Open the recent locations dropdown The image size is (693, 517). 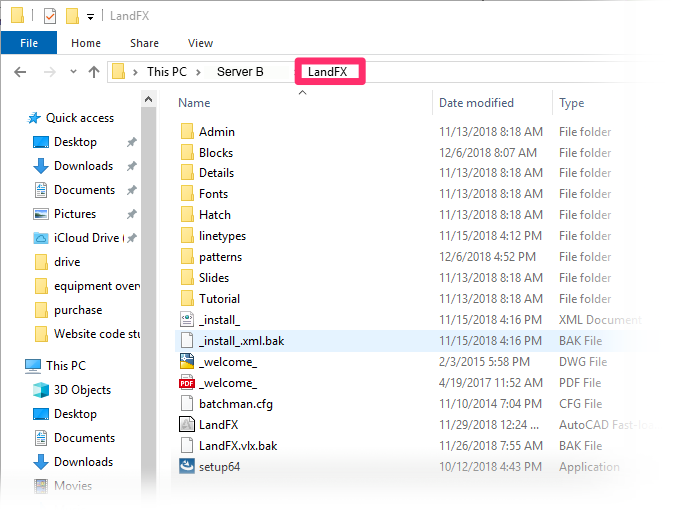(x=73, y=71)
